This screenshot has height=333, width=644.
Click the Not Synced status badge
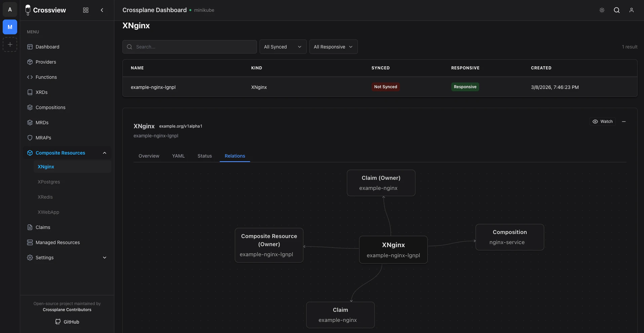point(385,87)
